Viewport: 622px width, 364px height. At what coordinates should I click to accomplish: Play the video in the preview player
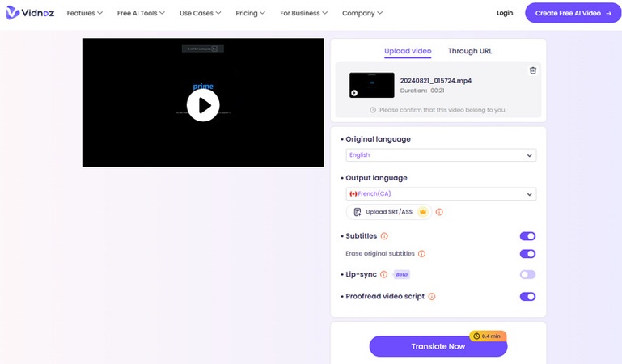203,105
